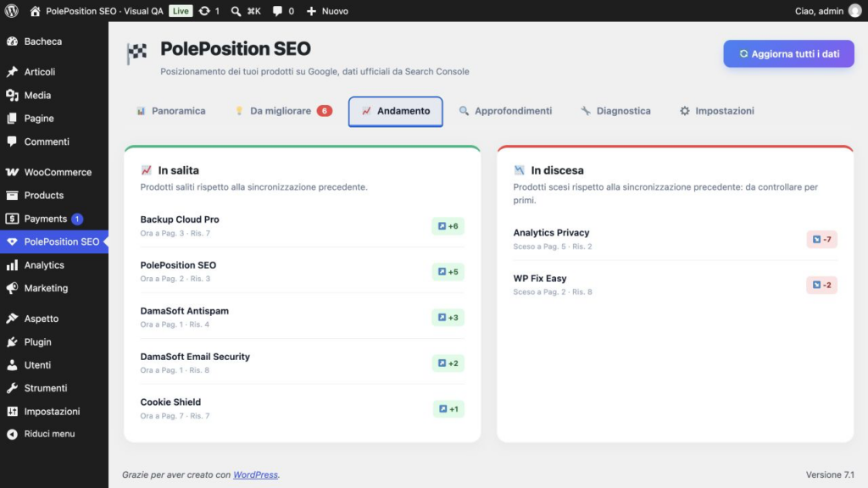This screenshot has height=488, width=868.
Task: Click the +6 badge for Backup Cloud Pro
Action: click(448, 226)
